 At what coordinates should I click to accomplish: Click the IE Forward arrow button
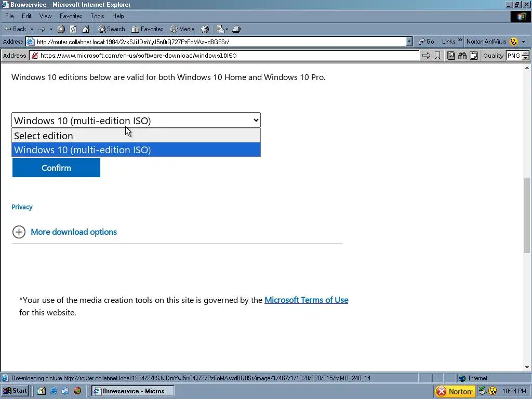pyautogui.click(x=42, y=29)
